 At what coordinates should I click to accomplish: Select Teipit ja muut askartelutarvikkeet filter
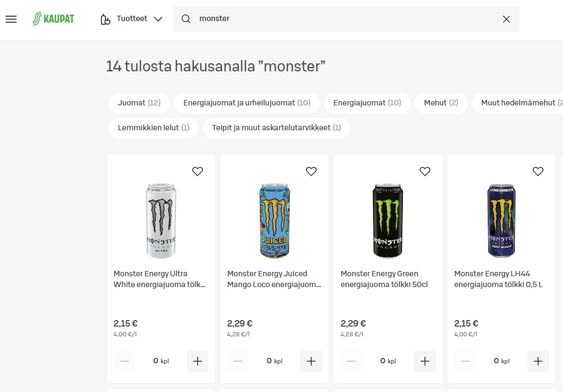point(276,128)
